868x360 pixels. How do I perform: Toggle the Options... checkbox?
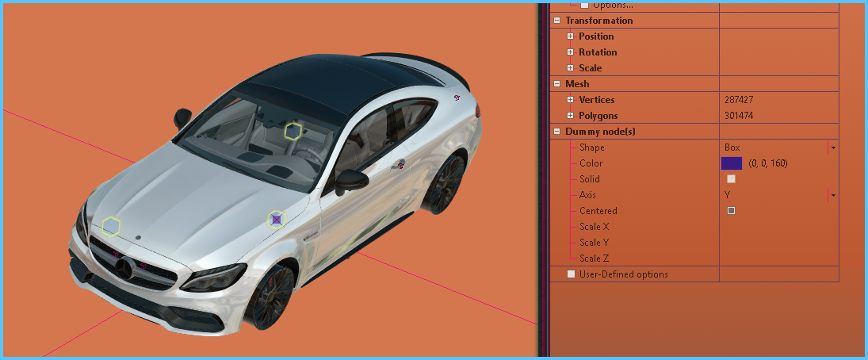585,5
